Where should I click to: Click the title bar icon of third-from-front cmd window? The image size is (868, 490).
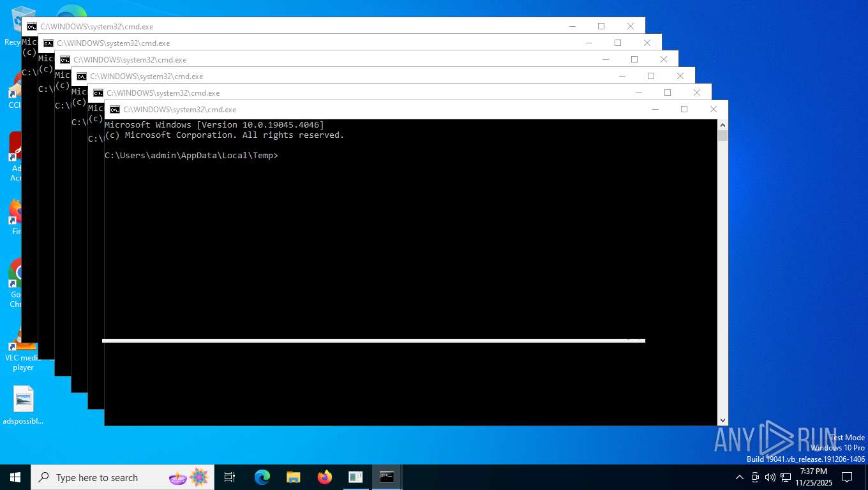[x=82, y=77]
